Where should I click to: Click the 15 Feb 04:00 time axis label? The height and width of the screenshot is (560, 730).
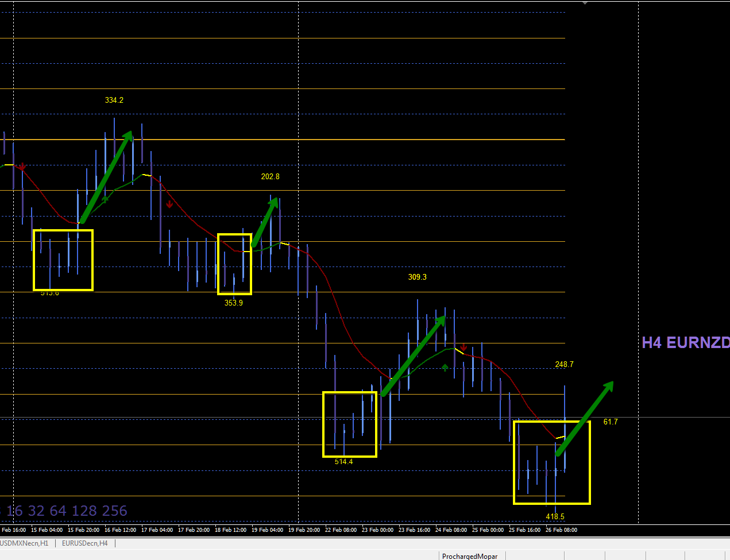point(47,530)
